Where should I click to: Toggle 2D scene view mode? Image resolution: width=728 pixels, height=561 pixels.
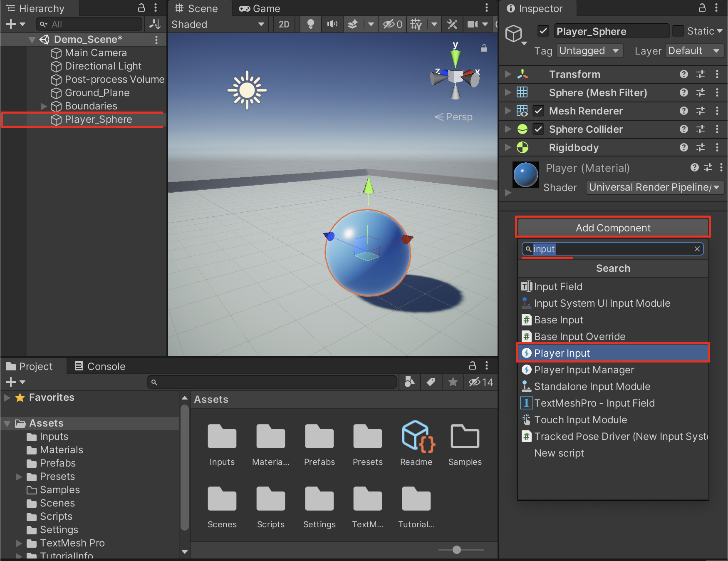pyautogui.click(x=284, y=24)
